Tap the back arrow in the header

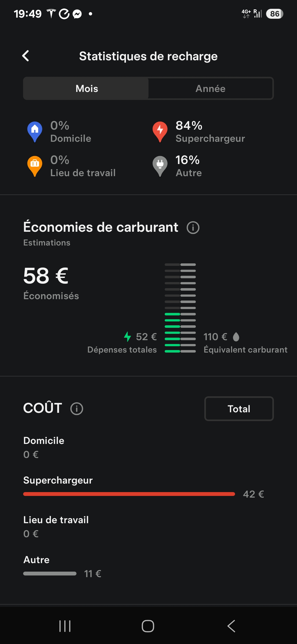(26, 56)
